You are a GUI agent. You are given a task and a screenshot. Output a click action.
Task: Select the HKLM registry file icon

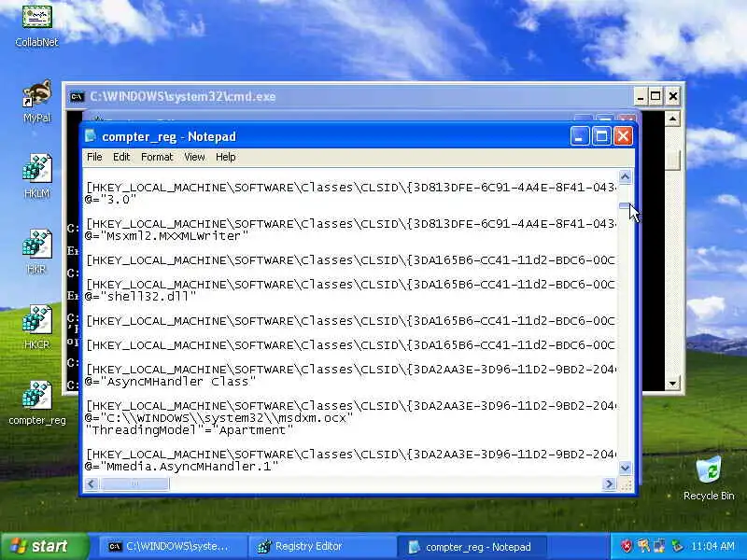[x=36, y=176]
